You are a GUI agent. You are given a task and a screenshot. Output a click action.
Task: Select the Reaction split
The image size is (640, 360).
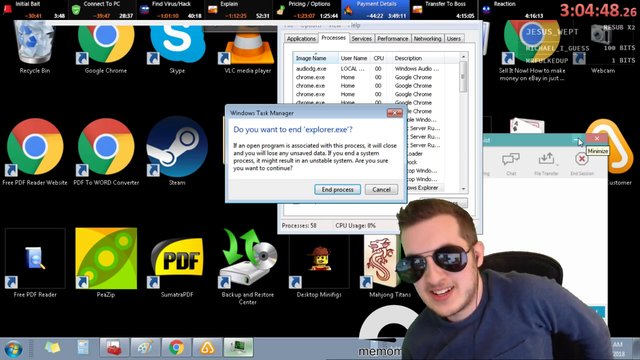pyautogui.click(x=512, y=10)
